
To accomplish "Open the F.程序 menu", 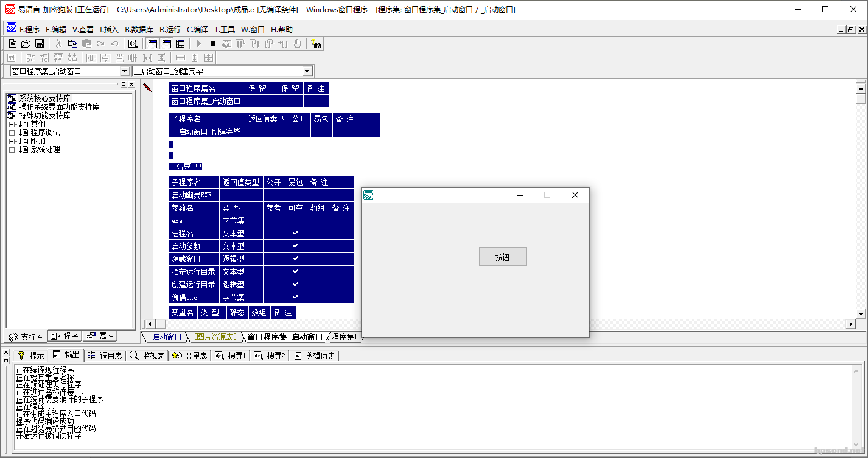I will [x=29, y=29].
